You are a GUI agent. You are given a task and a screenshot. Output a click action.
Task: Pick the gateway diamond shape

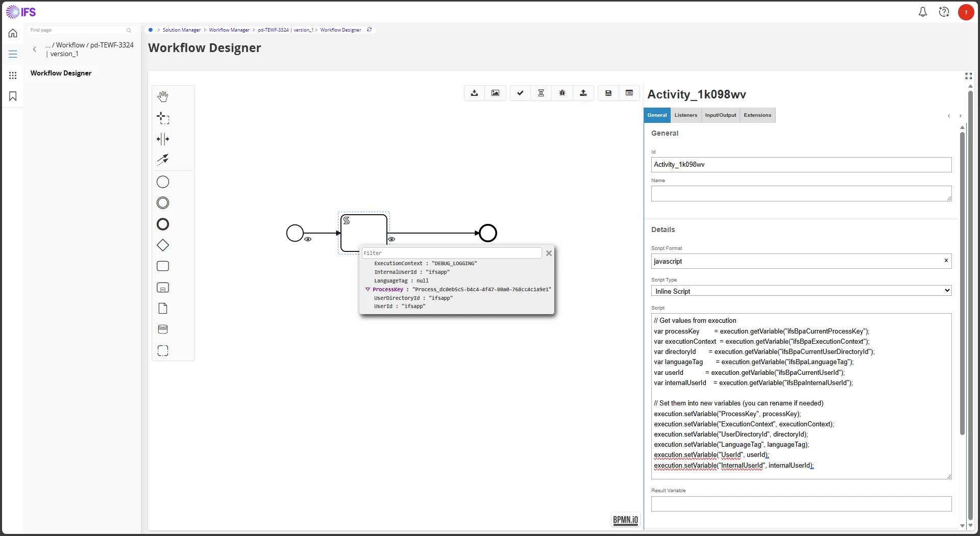[x=163, y=245]
